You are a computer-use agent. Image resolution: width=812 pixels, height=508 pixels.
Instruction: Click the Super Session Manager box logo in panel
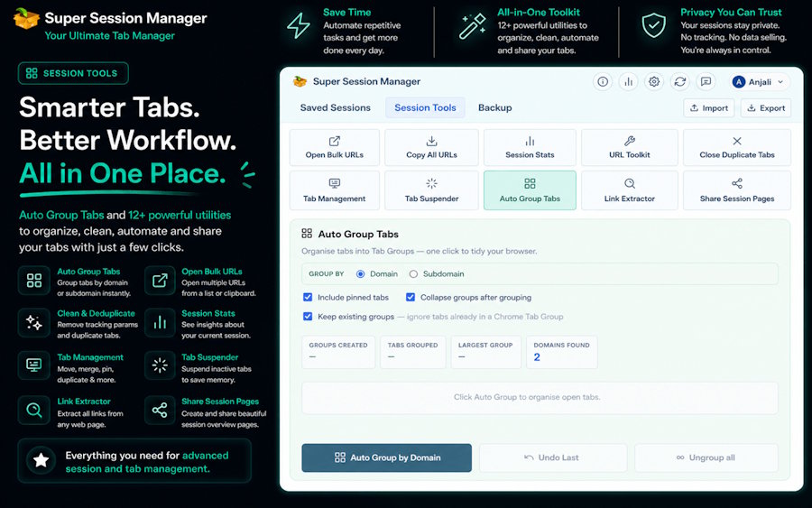click(300, 81)
